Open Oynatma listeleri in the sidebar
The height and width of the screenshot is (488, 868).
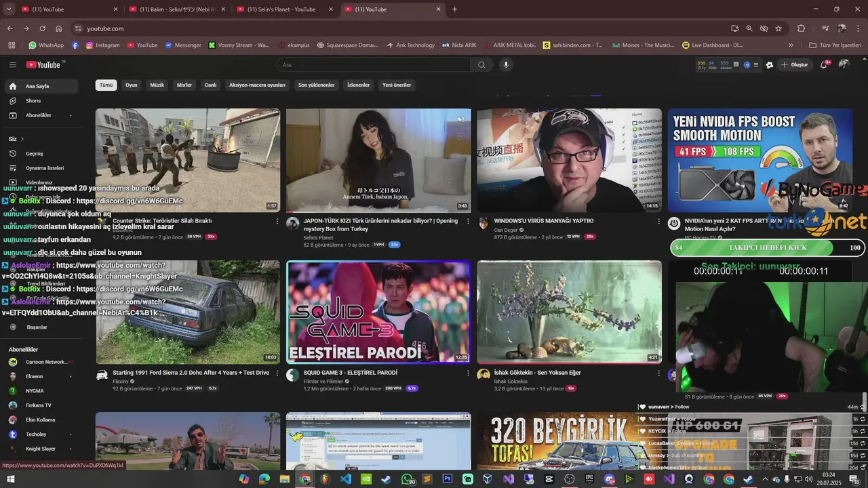pyautogui.click(x=41, y=168)
